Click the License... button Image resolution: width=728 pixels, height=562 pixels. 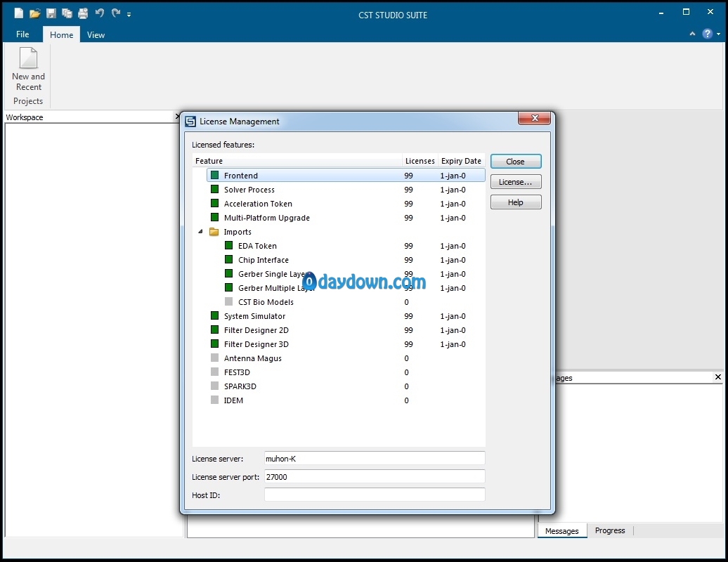(x=516, y=182)
